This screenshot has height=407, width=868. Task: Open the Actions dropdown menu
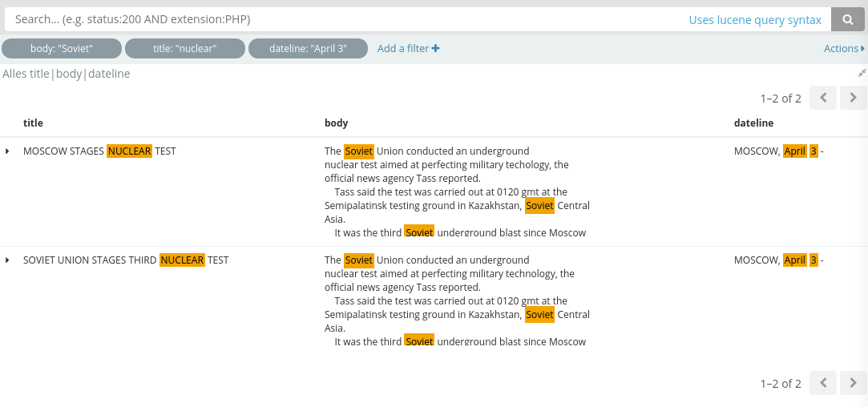[x=844, y=48]
